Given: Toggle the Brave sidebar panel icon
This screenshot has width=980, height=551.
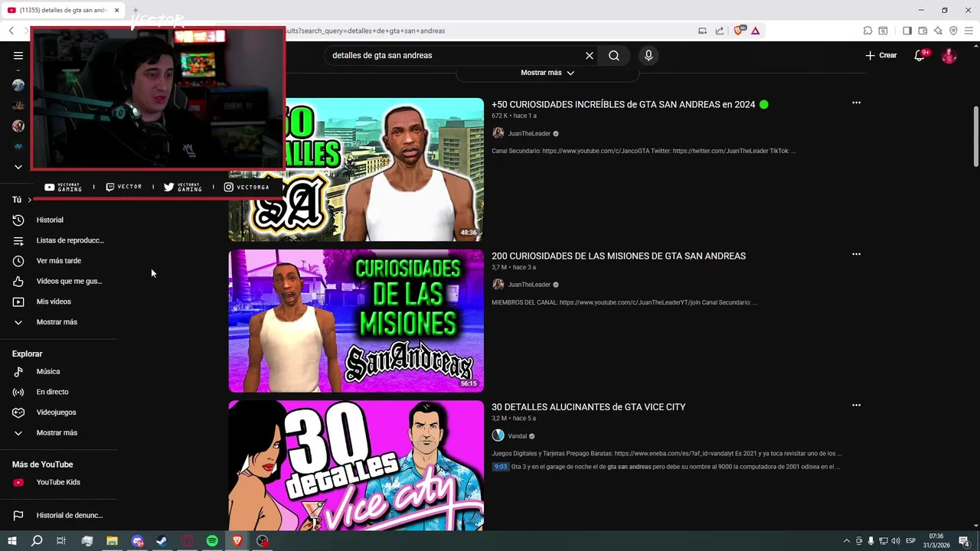Looking at the screenshot, I should [907, 31].
